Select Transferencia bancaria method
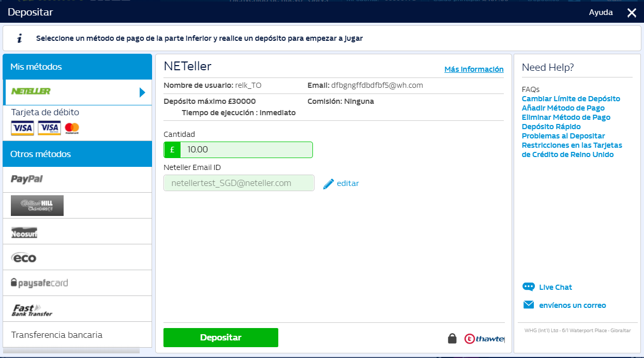The height and width of the screenshot is (358, 644). [77, 335]
